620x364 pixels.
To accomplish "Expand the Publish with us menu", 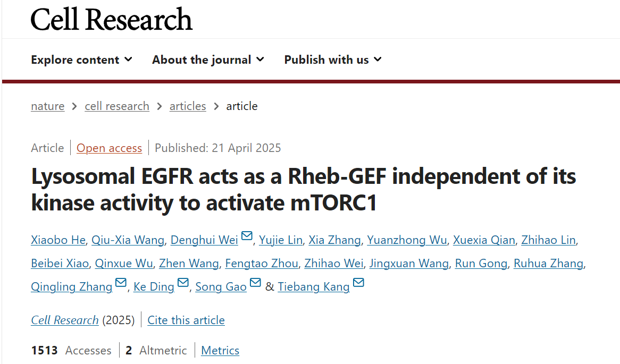I will click(333, 60).
